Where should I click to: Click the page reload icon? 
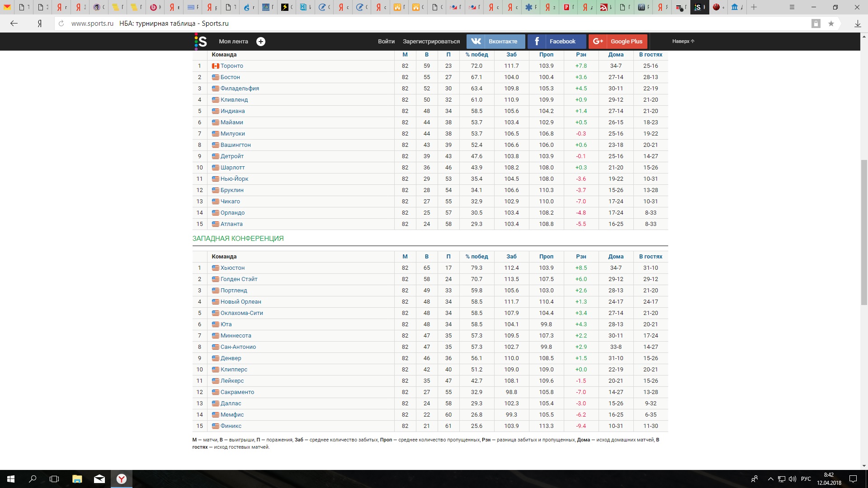(61, 23)
